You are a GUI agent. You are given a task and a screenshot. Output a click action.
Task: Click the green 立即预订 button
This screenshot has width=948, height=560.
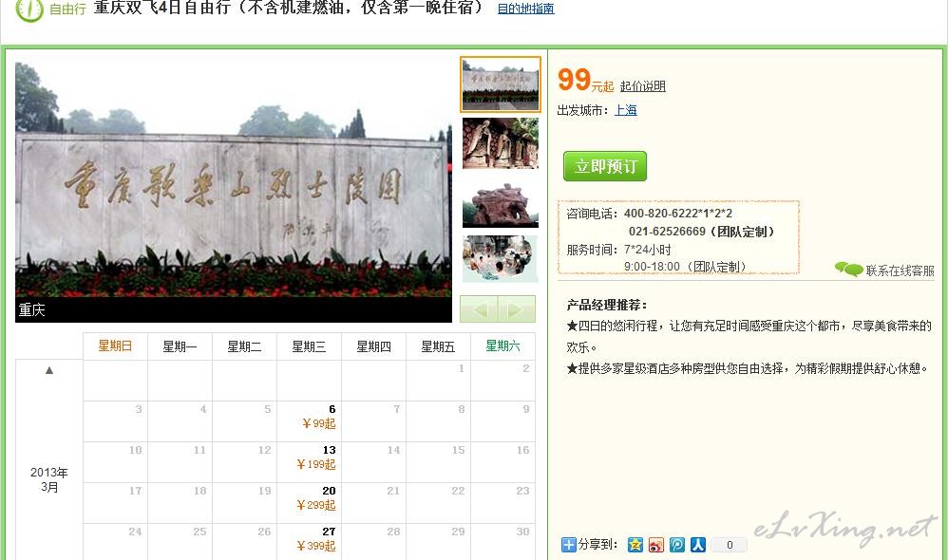click(605, 166)
